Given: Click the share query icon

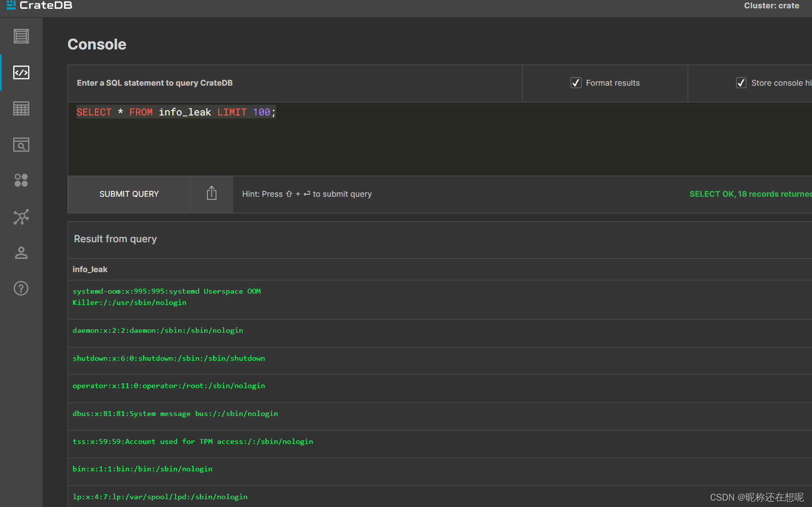Looking at the screenshot, I should (x=211, y=194).
